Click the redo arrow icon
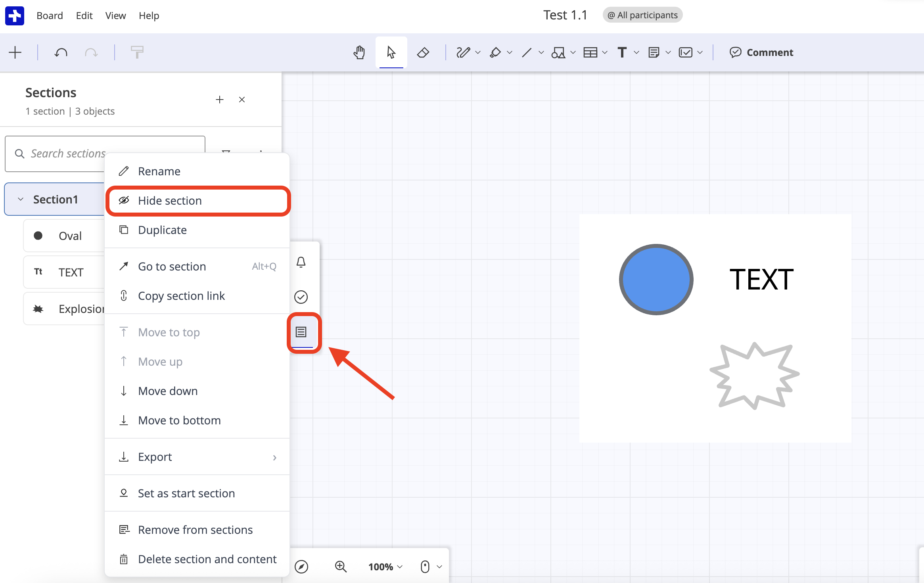This screenshot has width=924, height=583. tap(91, 52)
